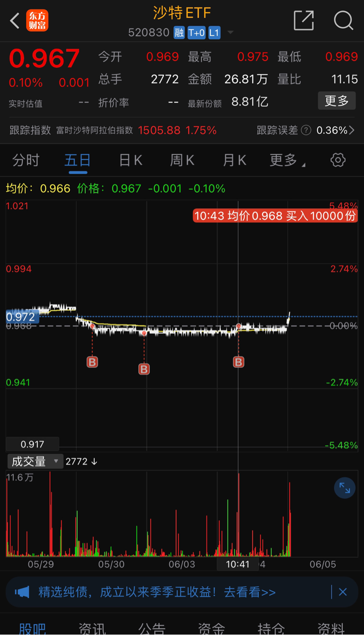Tap the B buy marker on 05/29
Viewport: 364px width, 635px height.
click(x=92, y=362)
